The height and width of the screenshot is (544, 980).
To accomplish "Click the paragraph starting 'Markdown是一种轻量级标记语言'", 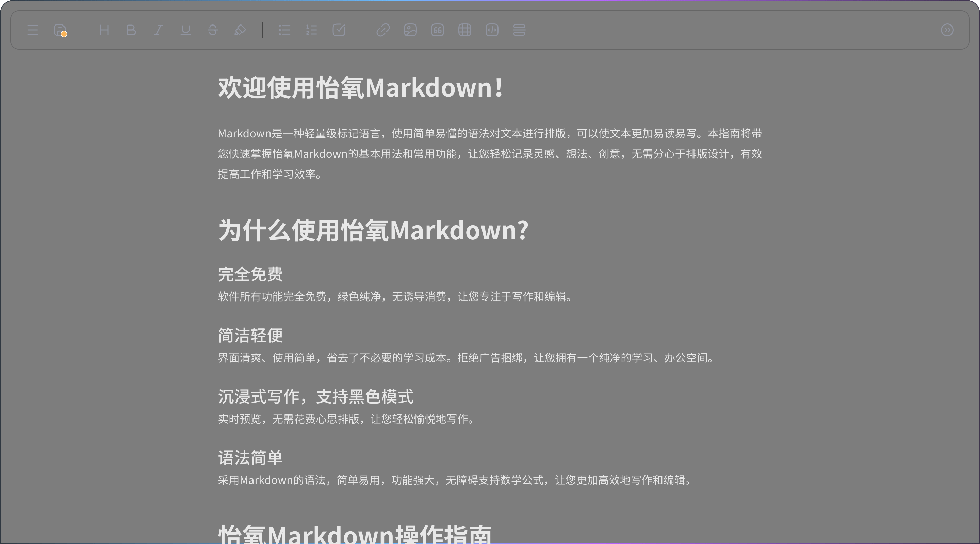I will (x=490, y=154).
